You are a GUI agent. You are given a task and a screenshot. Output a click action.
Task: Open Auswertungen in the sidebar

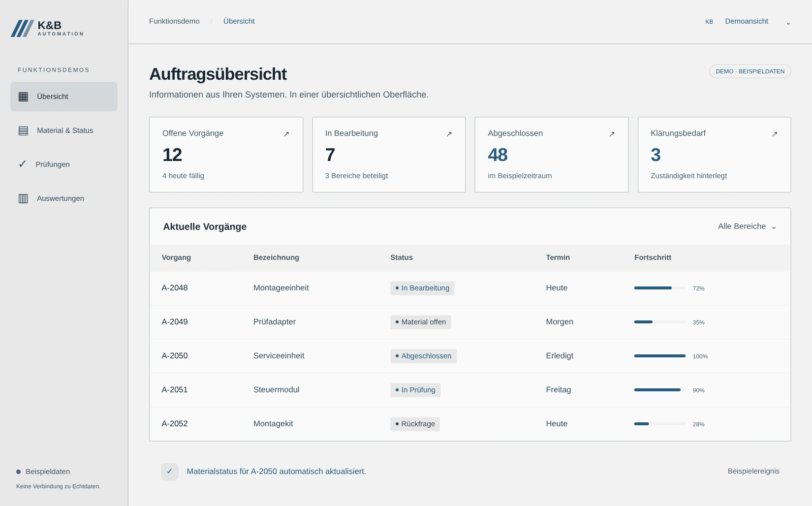(64, 198)
